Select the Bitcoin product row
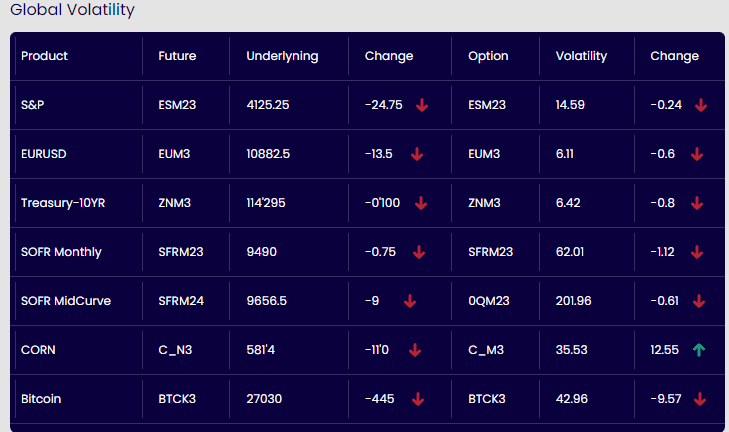Image resolution: width=729 pixels, height=432 pixels. (41, 399)
